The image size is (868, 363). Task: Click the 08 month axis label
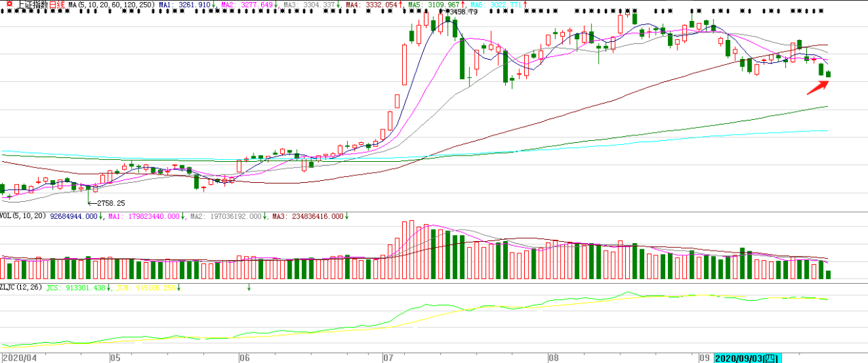click(553, 357)
